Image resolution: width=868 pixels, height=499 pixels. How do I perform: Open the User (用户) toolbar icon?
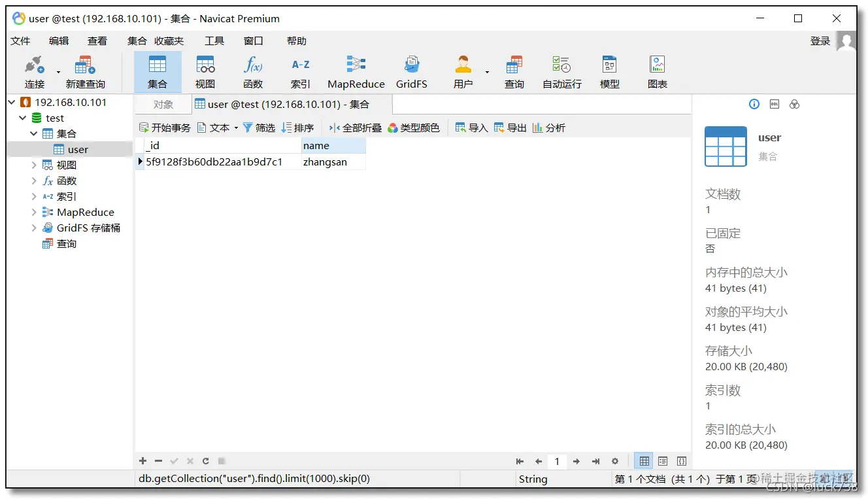(x=463, y=72)
